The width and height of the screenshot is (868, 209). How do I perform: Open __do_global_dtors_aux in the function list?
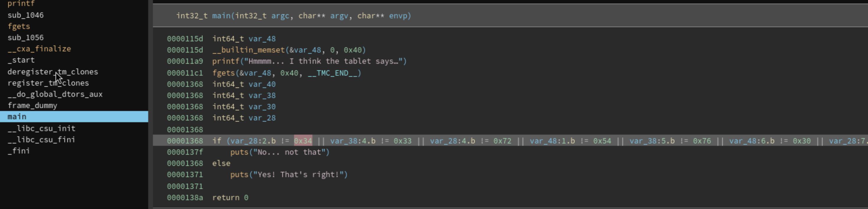click(x=55, y=94)
